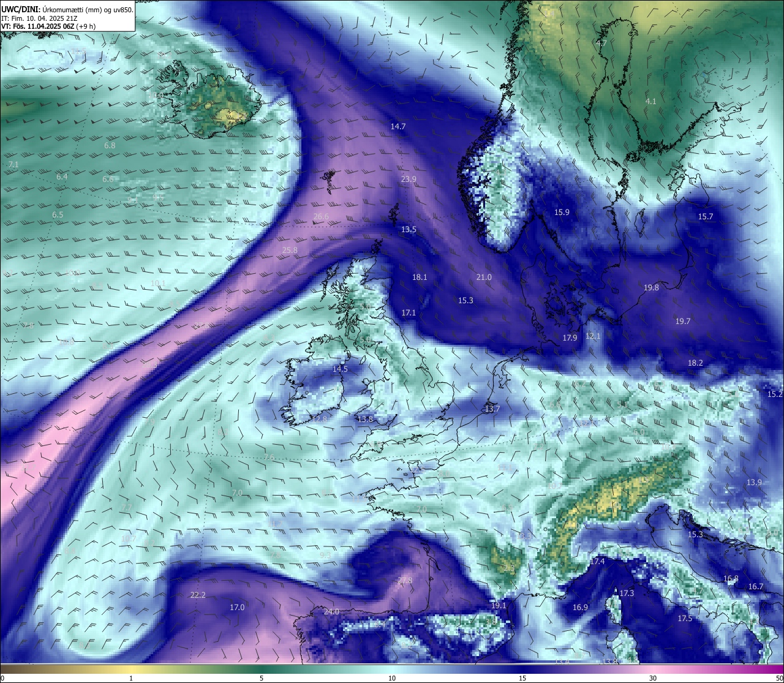The image size is (784, 683).
Task: Click the 17.9 value near Denmark
Action: click(x=570, y=338)
